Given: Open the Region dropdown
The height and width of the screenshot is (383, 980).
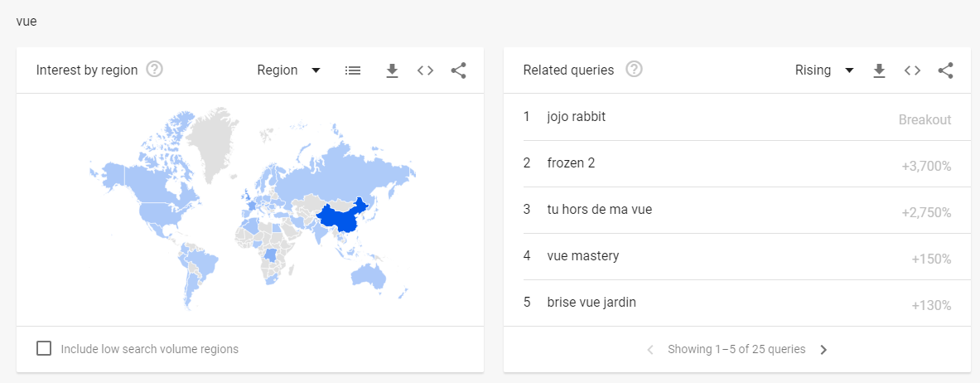Looking at the screenshot, I should coord(289,70).
